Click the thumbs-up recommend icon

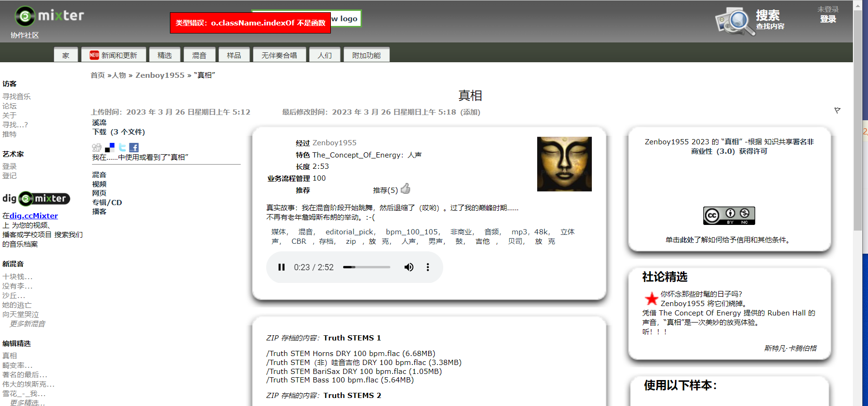tap(405, 189)
